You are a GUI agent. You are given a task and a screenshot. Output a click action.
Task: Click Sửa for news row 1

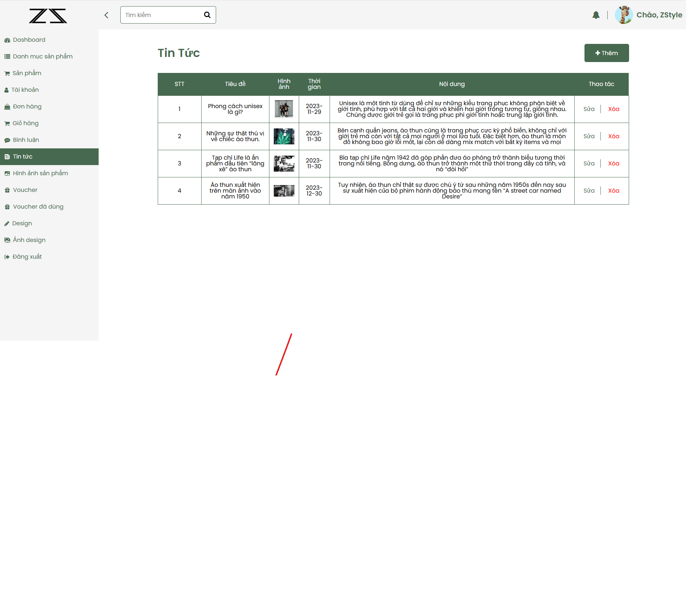pos(589,109)
